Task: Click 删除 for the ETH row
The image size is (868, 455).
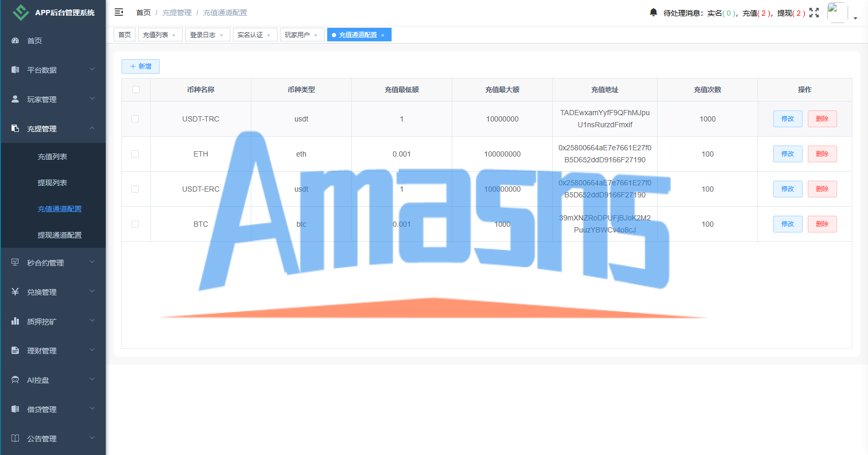Action: pos(822,154)
